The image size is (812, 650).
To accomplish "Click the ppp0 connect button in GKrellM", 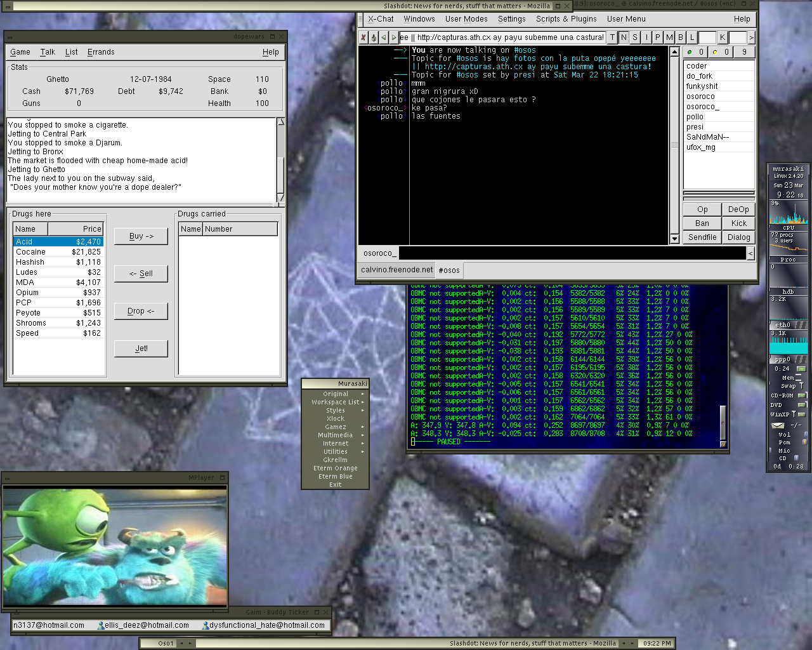I will (801, 369).
